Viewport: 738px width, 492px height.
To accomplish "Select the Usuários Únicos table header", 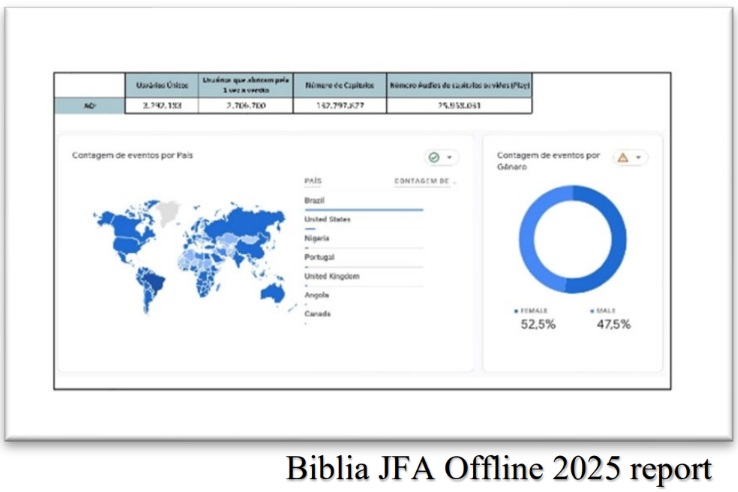I will 161,85.
